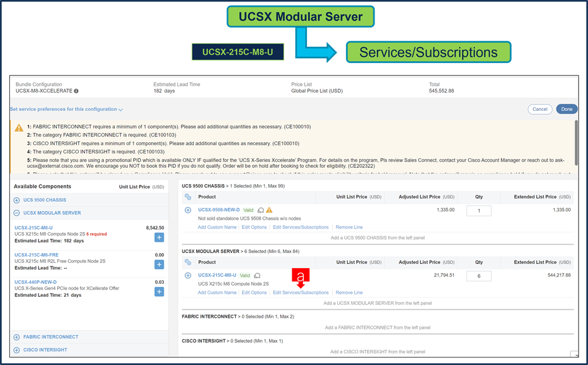Click the comment bubble icon next to UCSX-9508-NEW-D
588x365 pixels.
261,210
